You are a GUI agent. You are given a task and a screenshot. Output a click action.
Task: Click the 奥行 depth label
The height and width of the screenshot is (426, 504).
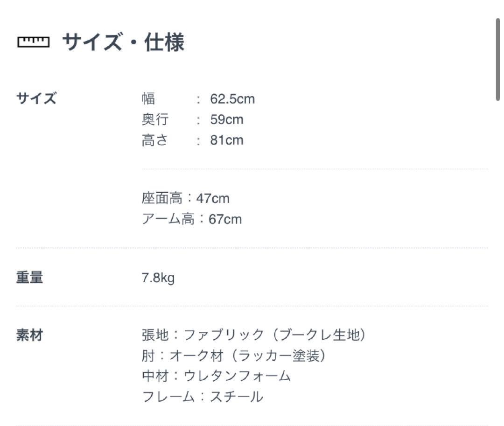coord(155,119)
